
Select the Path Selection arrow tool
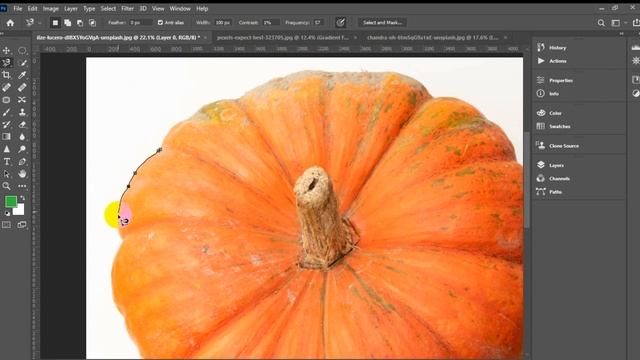tap(7, 174)
